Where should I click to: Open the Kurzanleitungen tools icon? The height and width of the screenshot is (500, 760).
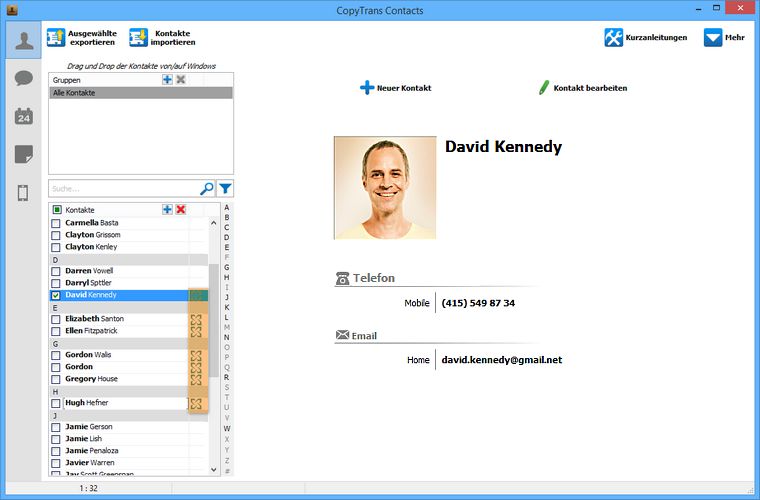(x=613, y=37)
